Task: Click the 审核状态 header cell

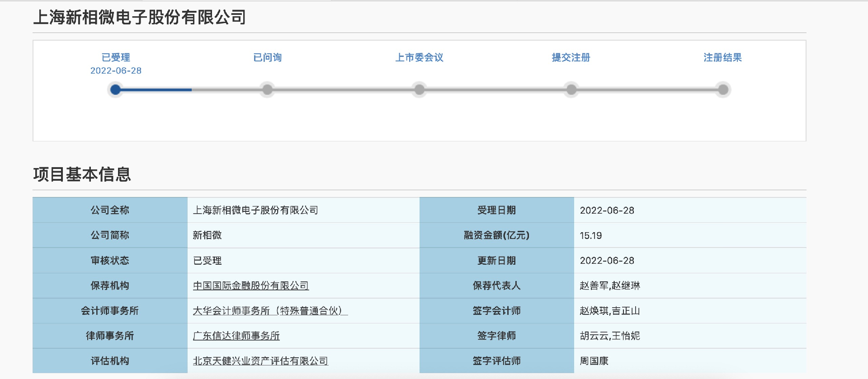Action: (x=110, y=261)
